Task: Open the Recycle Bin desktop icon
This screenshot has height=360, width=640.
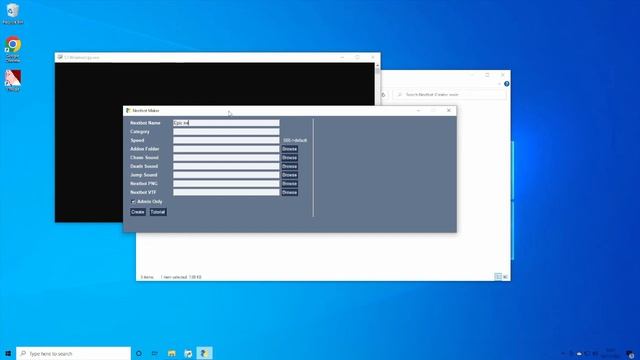Action: pyautogui.click(x=13, y=13)
